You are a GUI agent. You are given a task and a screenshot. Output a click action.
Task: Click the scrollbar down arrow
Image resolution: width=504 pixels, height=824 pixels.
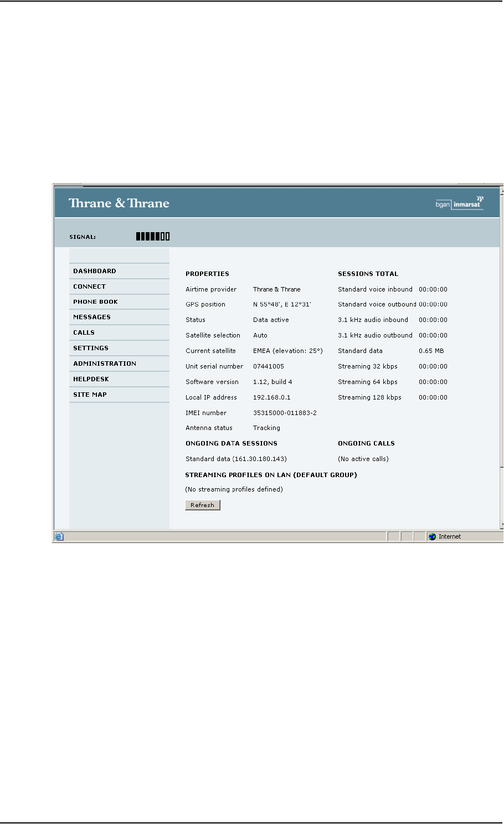click(501, 524)
